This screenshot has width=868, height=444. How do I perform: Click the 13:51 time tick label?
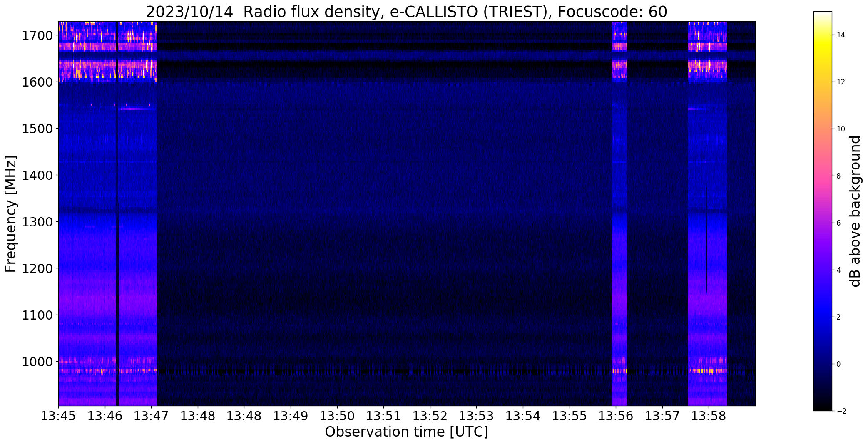(x=383, y=416)
